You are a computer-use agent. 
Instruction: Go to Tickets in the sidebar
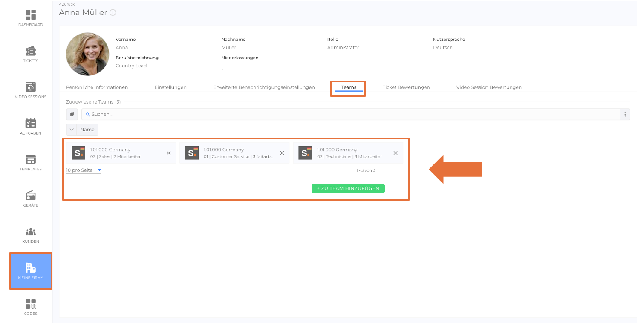(x=31, y=54)
